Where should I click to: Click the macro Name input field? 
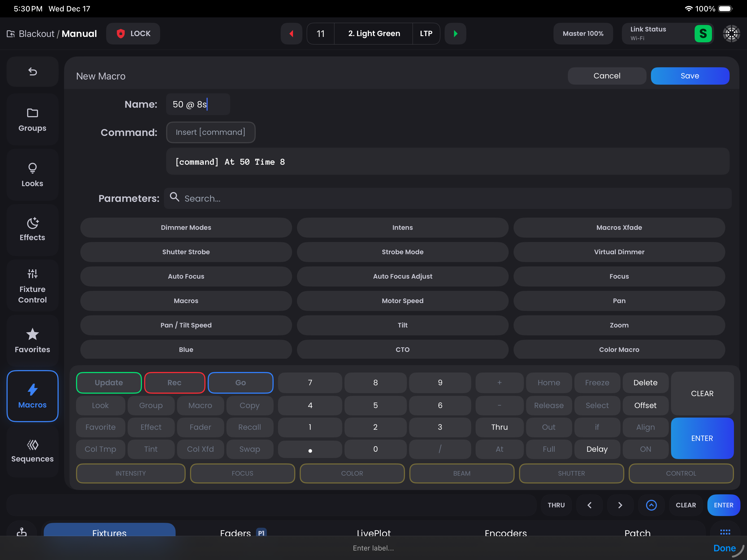coord(198,104)
